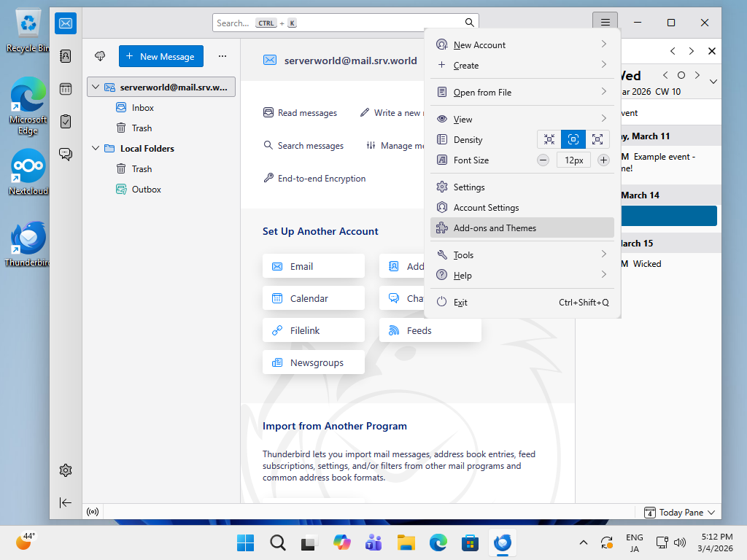
Task: Click the New Message button
Action: click(161, 56)
